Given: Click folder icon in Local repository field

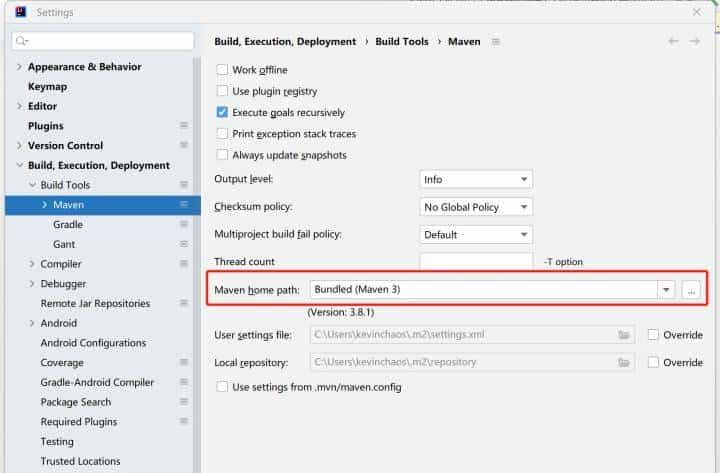Looking at the screenshot, I should click(624, 363).
